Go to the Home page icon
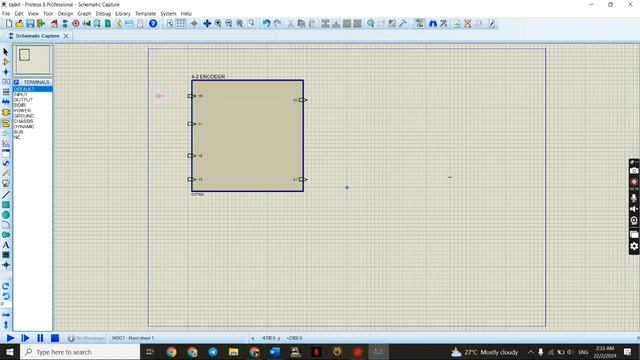Screen dimensions: 640x360 (x=54, y=24)
